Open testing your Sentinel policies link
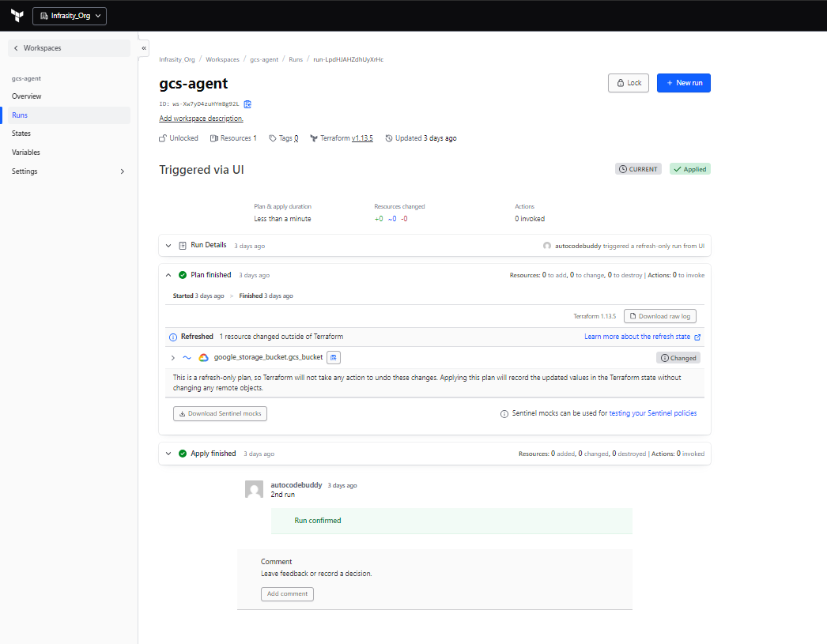 click(653, 413)
